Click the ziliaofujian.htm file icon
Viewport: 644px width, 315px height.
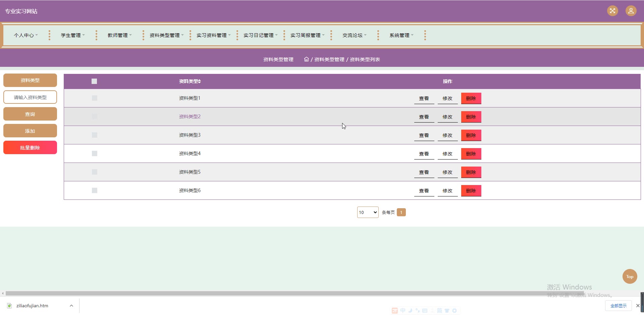click(10, 306)
